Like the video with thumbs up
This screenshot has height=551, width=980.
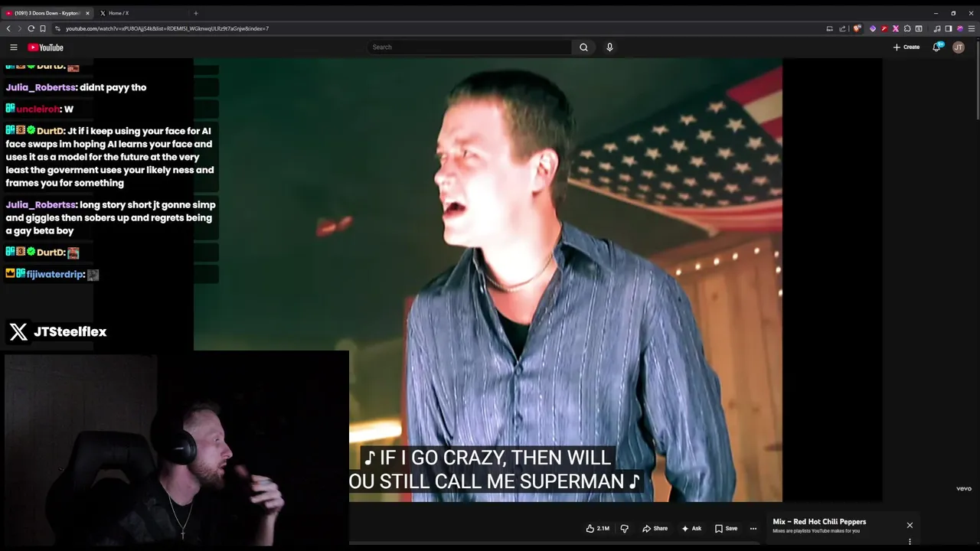(x=590, y=528)
